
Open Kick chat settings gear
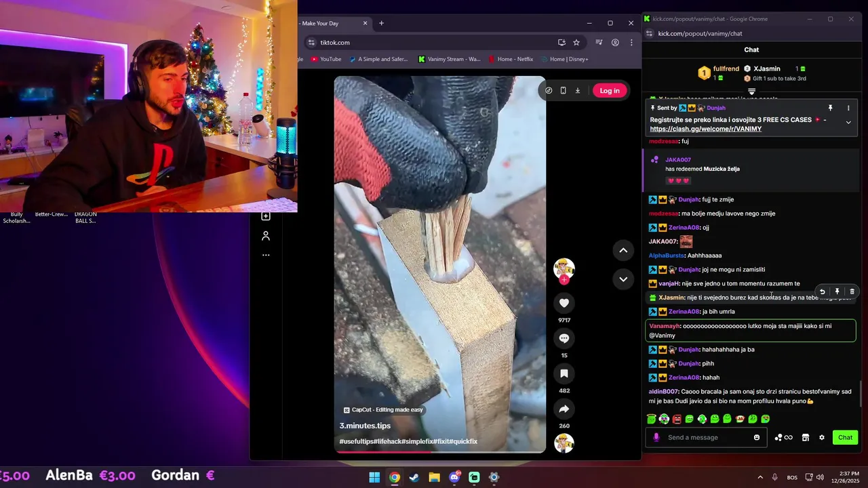[x=822, y=437]
